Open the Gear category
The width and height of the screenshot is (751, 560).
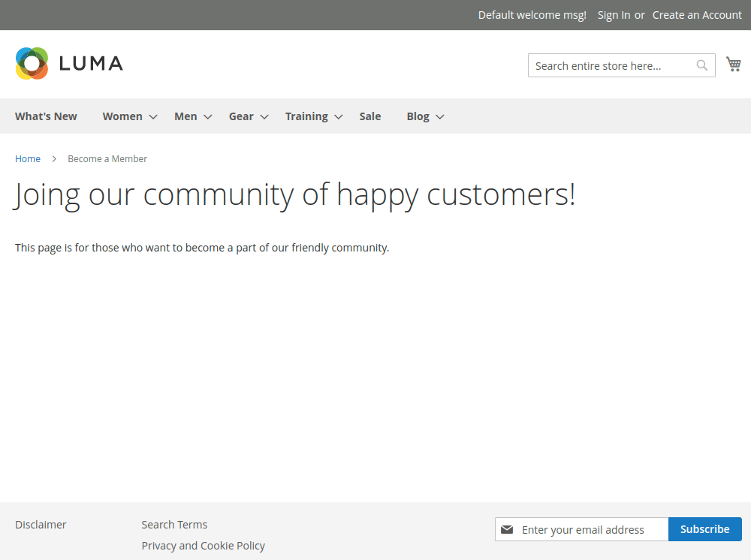[x=241, y=116]
